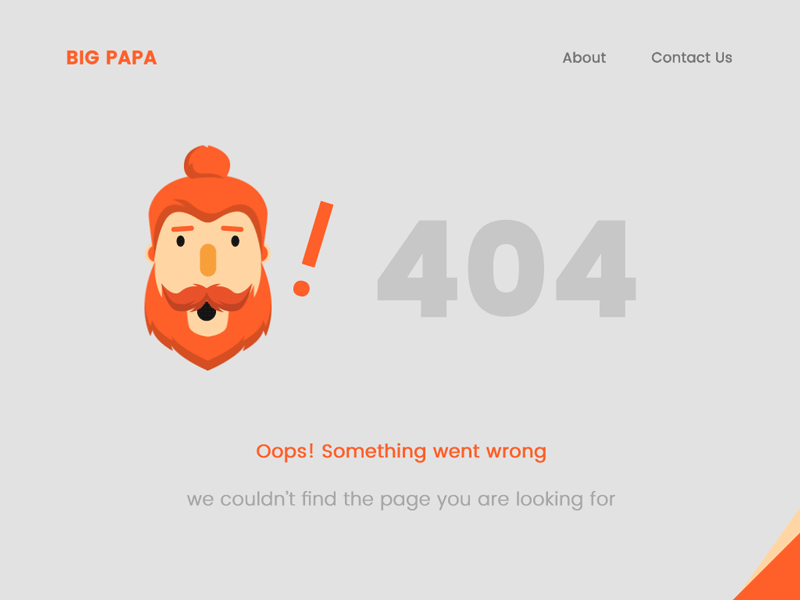Click the character's open mouth
This screenshot has width=800, height=600.
(x=207, y=313)
